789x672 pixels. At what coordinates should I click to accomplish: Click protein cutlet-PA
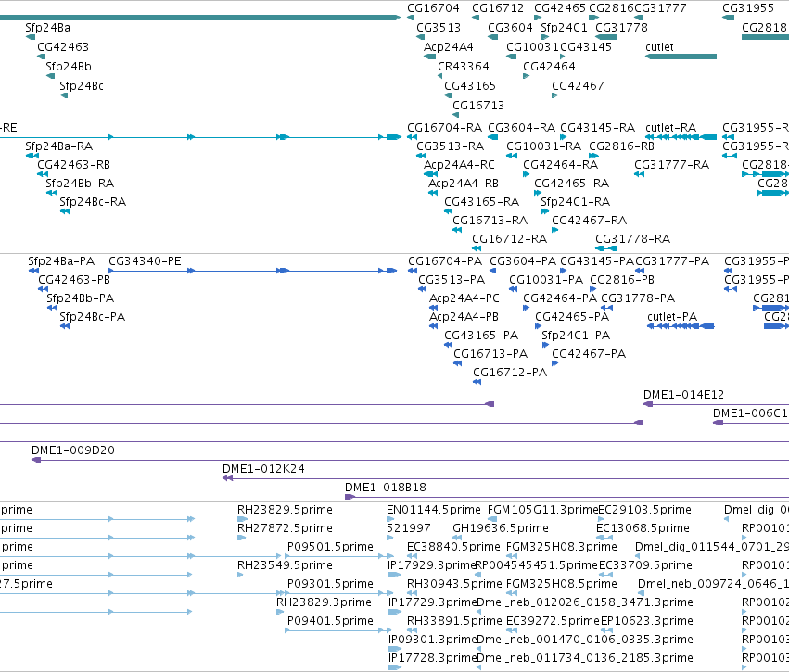point(672,317)
